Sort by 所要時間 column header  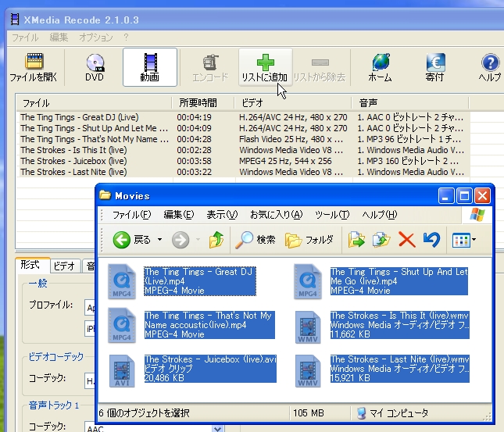(x=203, y=103)
